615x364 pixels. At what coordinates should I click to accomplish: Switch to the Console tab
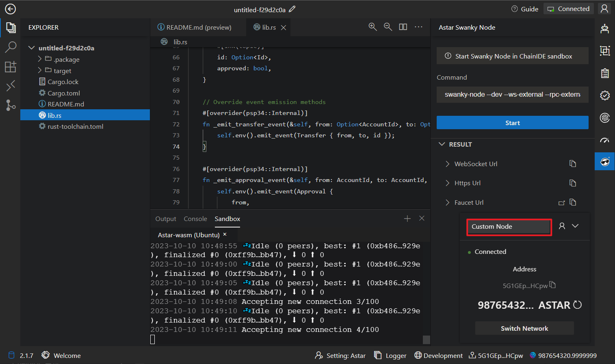(x=195, y=219)
